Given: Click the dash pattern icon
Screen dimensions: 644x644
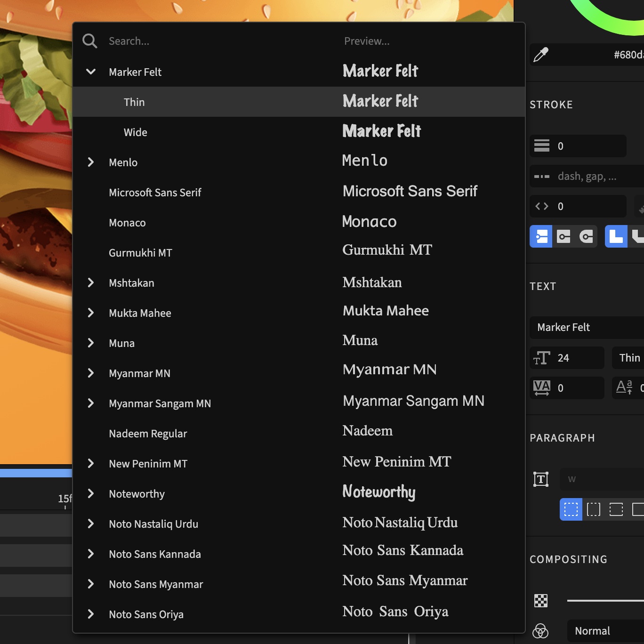Looking at the screenshot, I should point(542,177).
